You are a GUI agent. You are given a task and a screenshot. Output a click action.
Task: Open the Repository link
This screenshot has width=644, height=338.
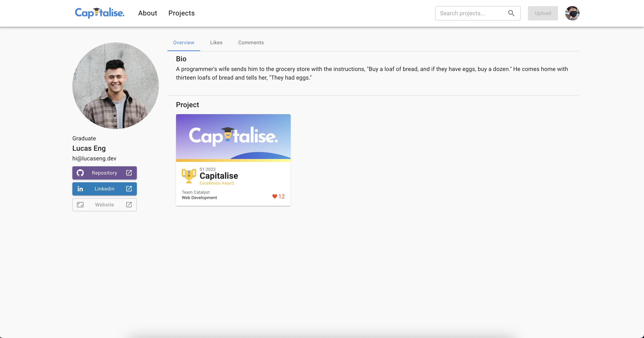tap(104, 173)
